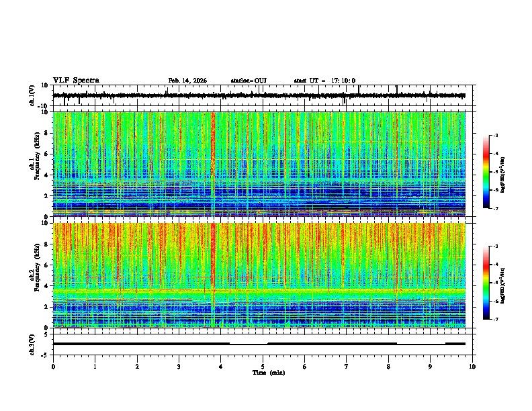The image size is (532, 411).
Task: Click the time-axis tick label "0"
Action: point(53,367)
